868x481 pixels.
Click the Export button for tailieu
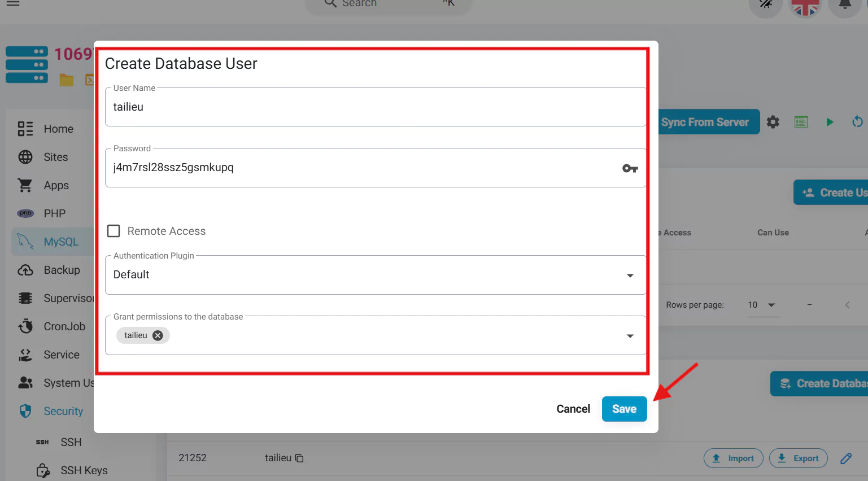798,458
